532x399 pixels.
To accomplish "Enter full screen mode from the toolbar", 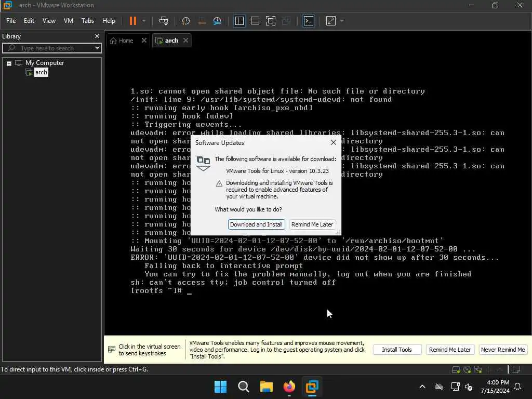I will (271, 21).
